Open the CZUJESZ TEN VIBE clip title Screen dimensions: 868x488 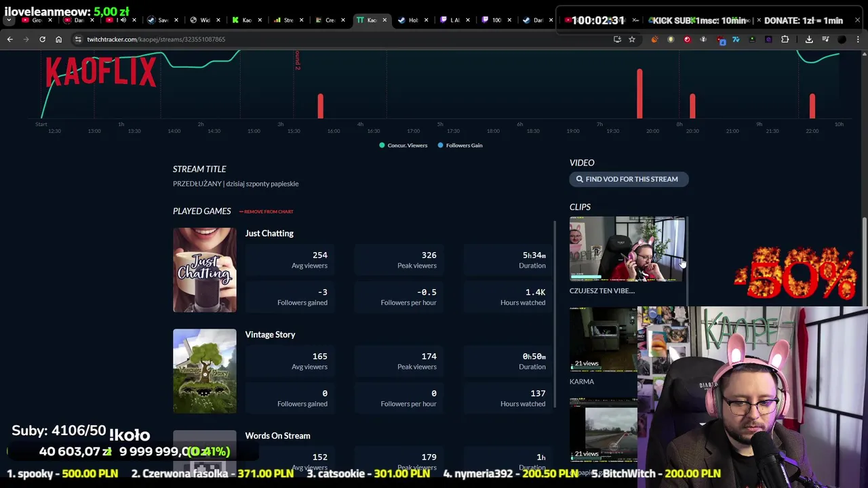coord(602,291)
